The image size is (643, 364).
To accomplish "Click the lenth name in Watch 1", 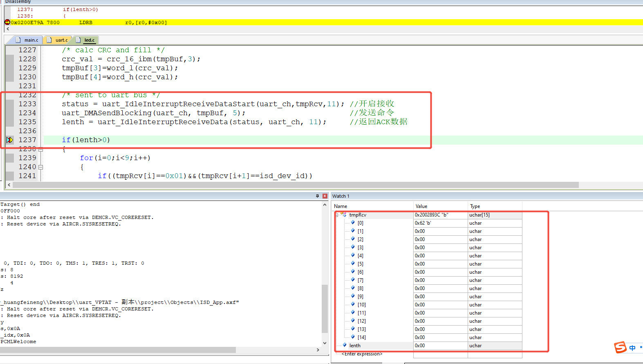I will click(355, 346).
